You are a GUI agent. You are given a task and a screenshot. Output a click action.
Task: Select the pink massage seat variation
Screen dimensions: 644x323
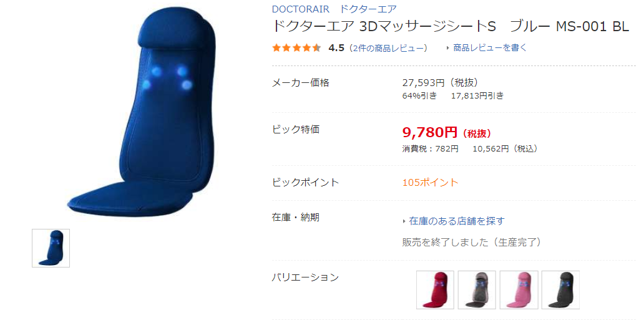click(519, 290)
